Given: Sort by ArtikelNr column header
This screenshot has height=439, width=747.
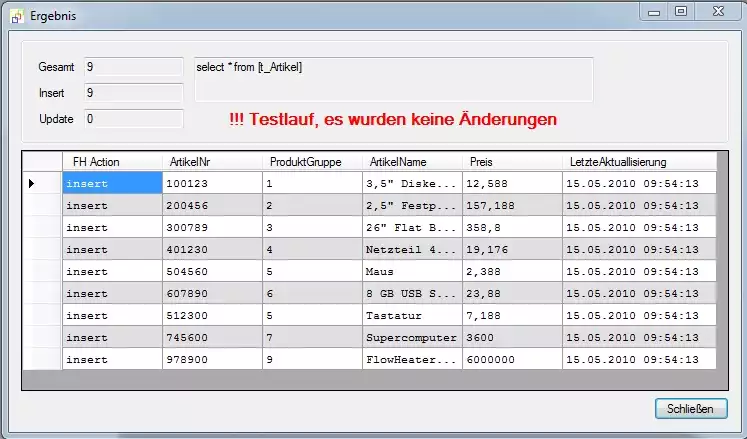Looking at the screenshot, I should pyautogui.click(x=211, y=162).
